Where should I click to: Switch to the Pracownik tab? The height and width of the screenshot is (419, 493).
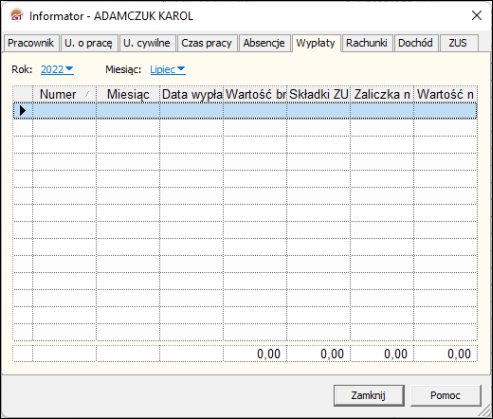coord(31,43)
